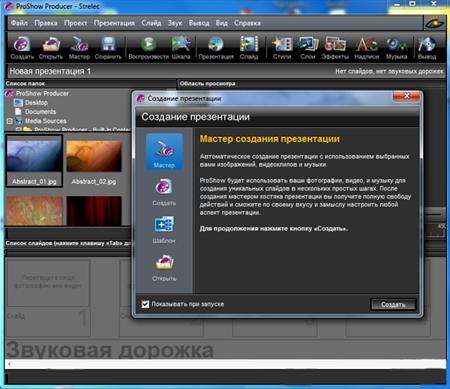Launch the Мастер toolbar icon
The height and width of the screenshot is (389, 450).
click(x=79, y=48)
